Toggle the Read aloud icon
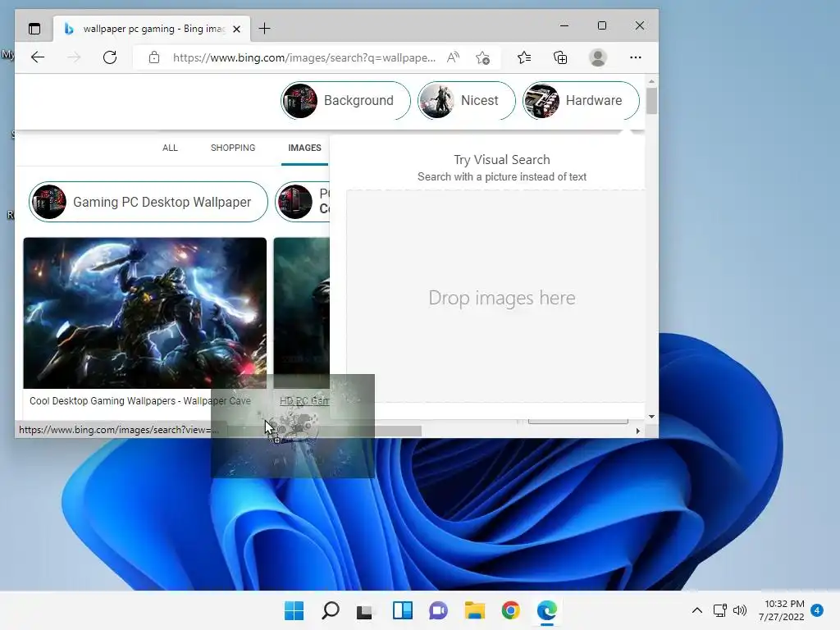 coord(453,57)
